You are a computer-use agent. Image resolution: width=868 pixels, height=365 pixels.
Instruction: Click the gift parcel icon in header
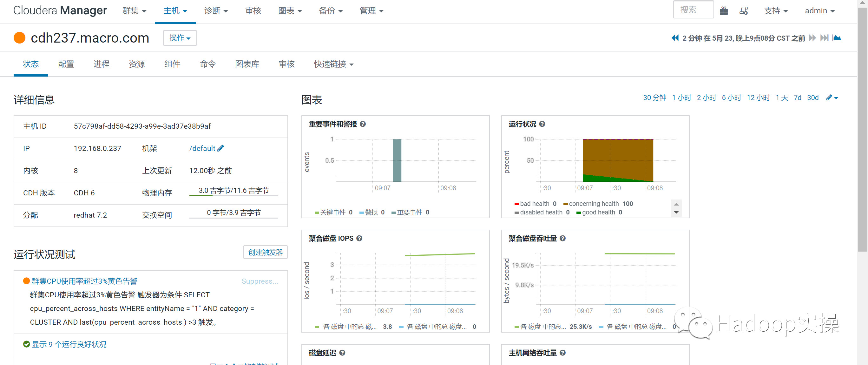tap(723, 11)
